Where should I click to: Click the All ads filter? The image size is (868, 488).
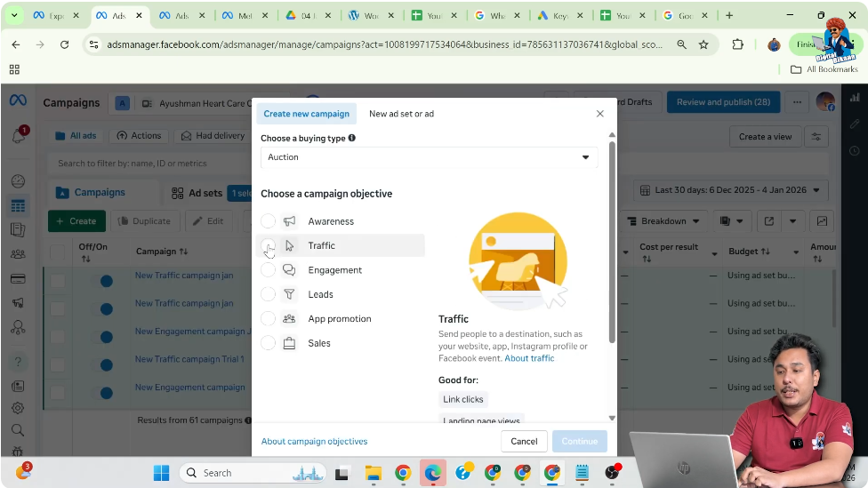(76, 135)
